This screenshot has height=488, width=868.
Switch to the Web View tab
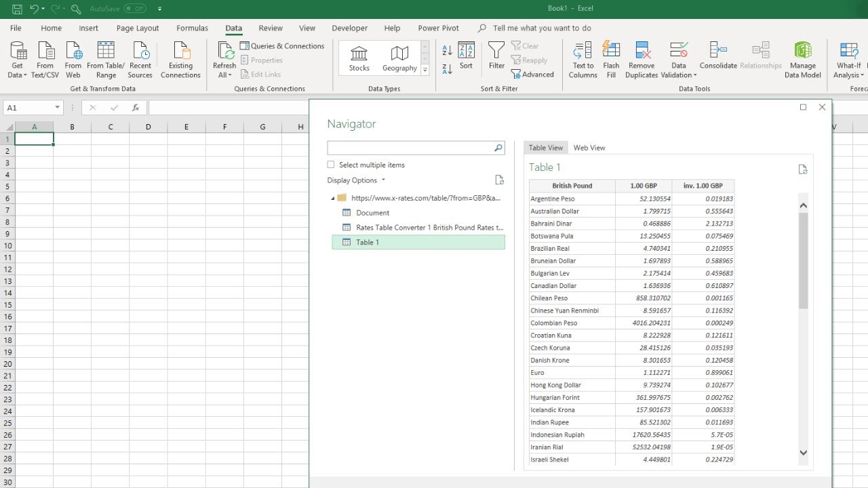tap(589, 148)
